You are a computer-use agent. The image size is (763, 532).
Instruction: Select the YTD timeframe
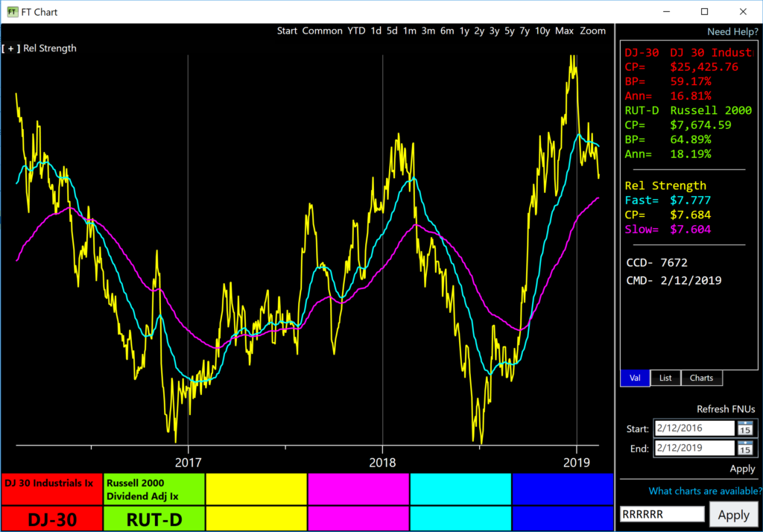[x=356, y=31]
